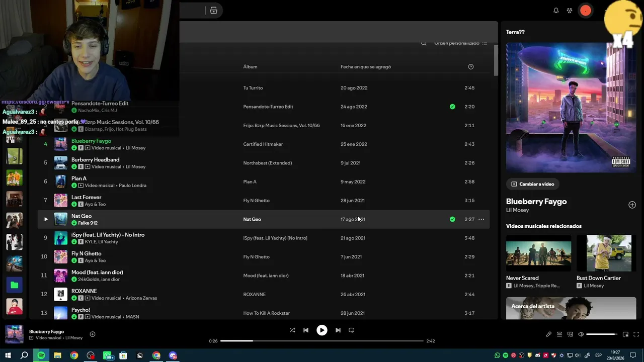Open the 'Never Scared' related video thumbnail

tap(538, 253)
